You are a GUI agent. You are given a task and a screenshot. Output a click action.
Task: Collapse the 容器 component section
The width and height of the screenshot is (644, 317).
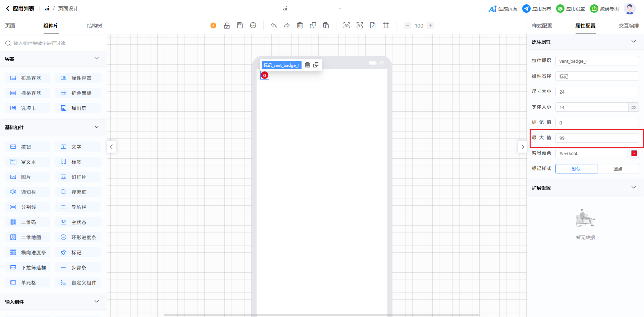(x=97, y=58)
